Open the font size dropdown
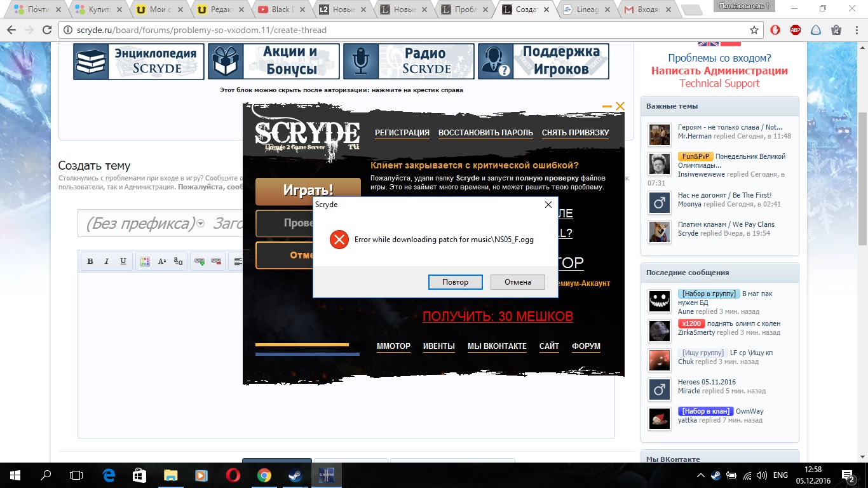This screenshot has height=488, width=868. point(162,261)
